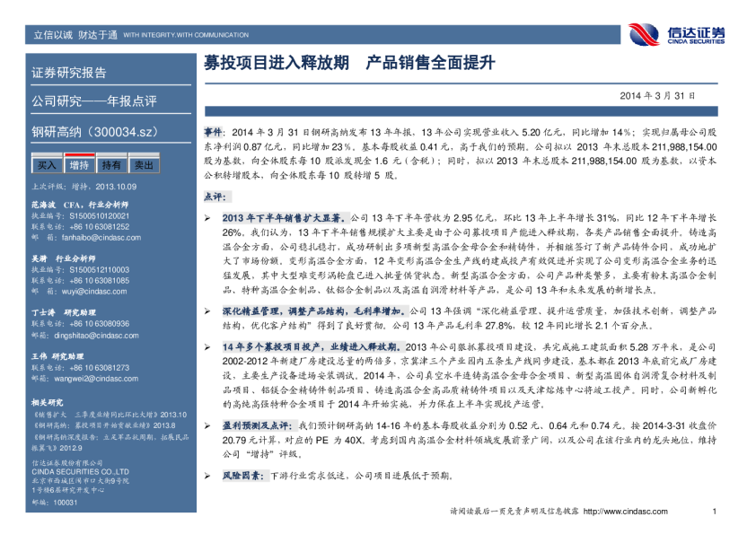
Task: Select the 买入 rating box
Action: point(46,165)
